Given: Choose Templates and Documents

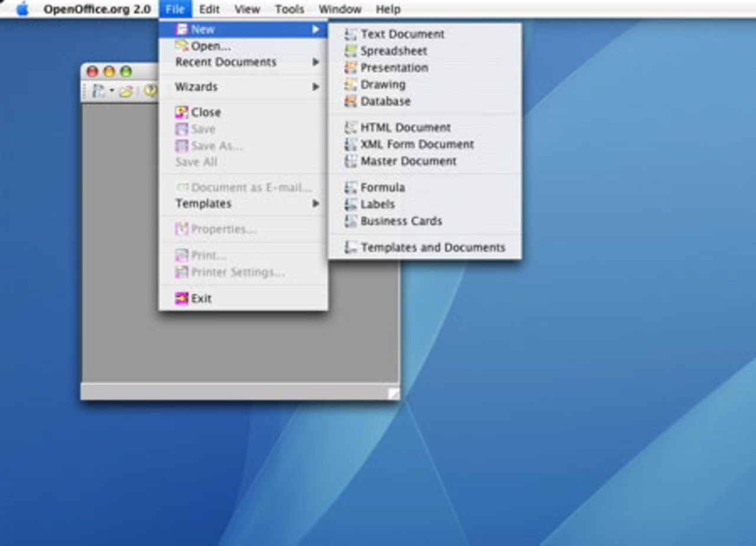Looking at the screenshot, I should (x=433, y=247).
